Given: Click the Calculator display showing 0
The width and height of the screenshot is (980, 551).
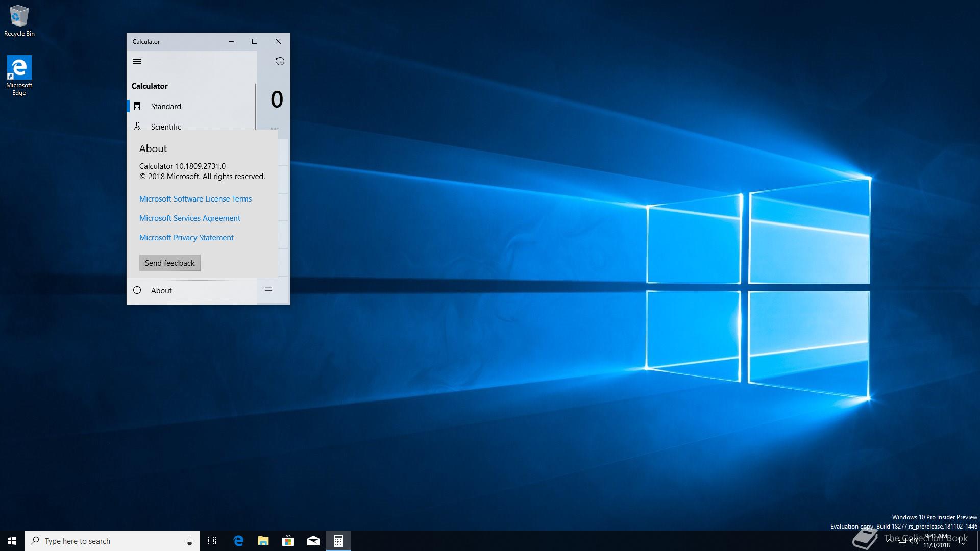Looking at the screenshot, I should click(x=277, y=99).
